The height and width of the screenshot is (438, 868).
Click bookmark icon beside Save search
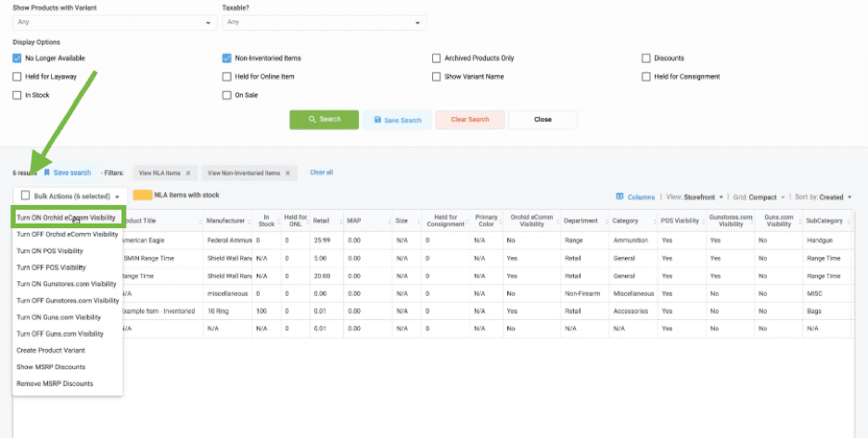coord(47,173)
